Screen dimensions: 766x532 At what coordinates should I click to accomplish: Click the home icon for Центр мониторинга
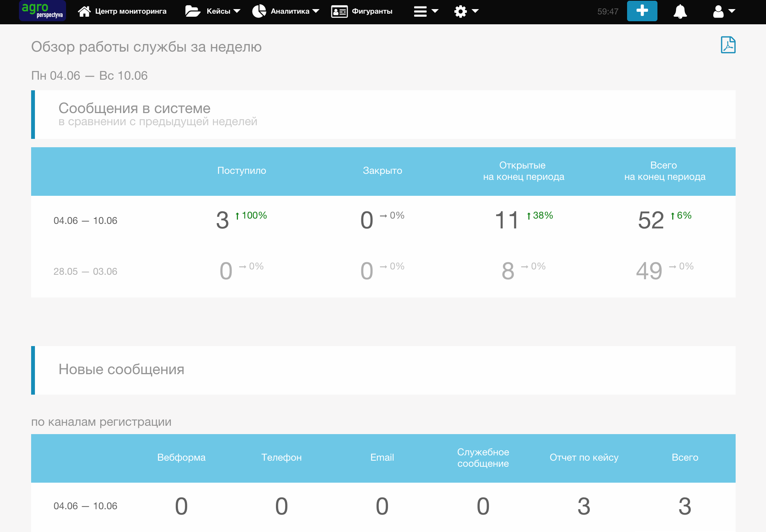point(84,11)
